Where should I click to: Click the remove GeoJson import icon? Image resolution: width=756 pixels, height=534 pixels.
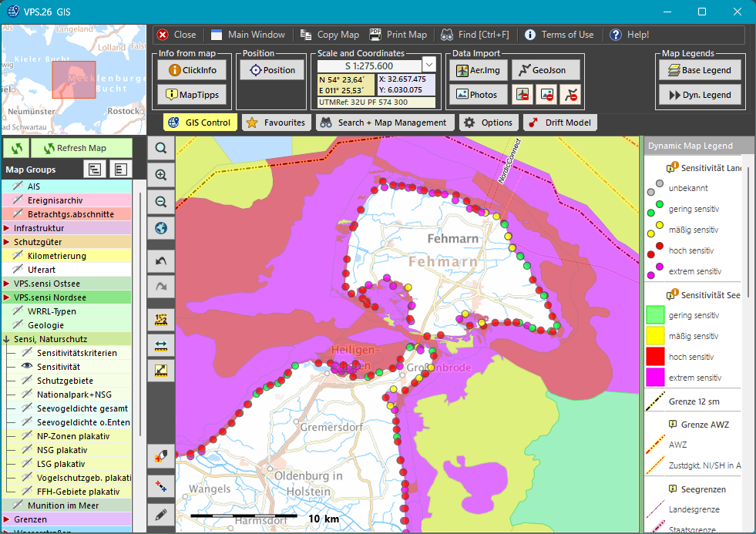570,94
